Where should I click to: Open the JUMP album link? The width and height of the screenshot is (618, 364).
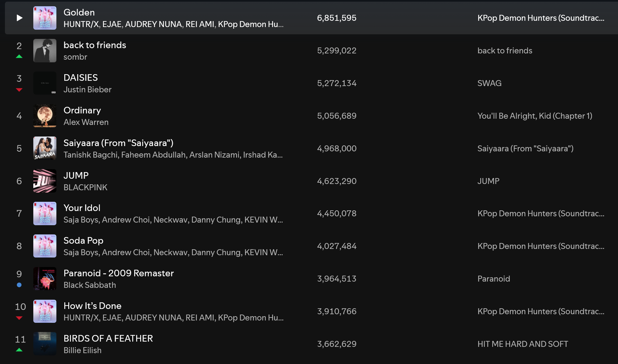(488, 181)
